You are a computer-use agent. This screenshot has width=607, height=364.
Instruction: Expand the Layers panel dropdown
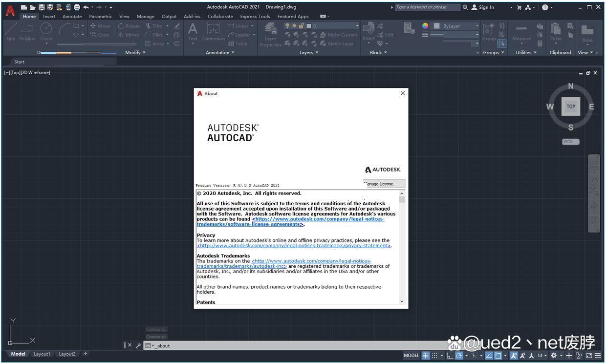click(x=309, y=53)
